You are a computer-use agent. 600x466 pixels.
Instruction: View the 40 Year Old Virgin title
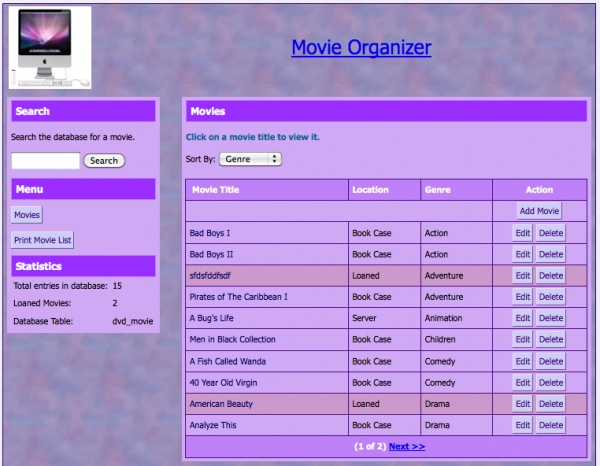click(223, 383)
